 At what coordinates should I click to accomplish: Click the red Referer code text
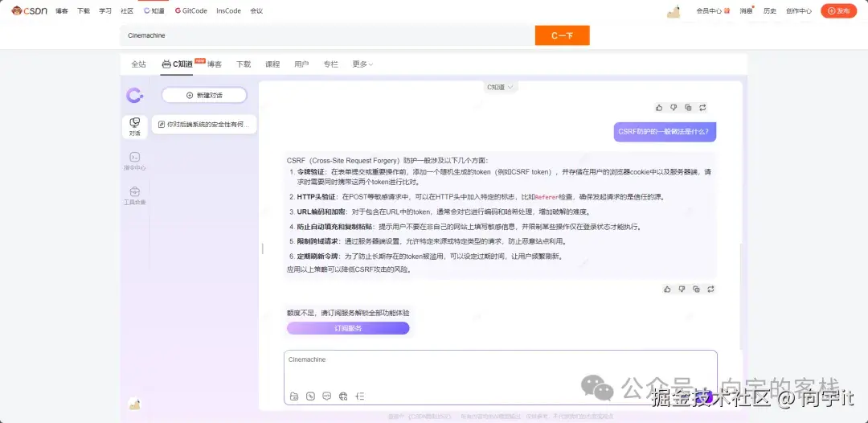(546, 197)
